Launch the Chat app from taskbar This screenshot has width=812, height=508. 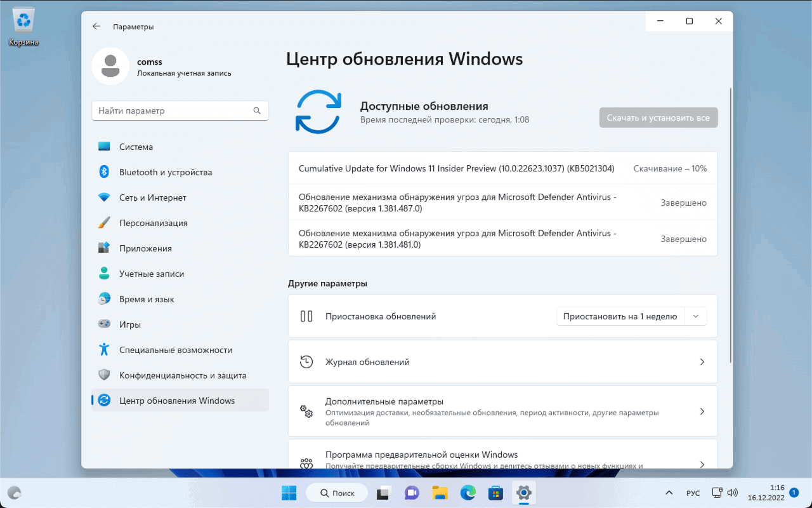[412, 493]
